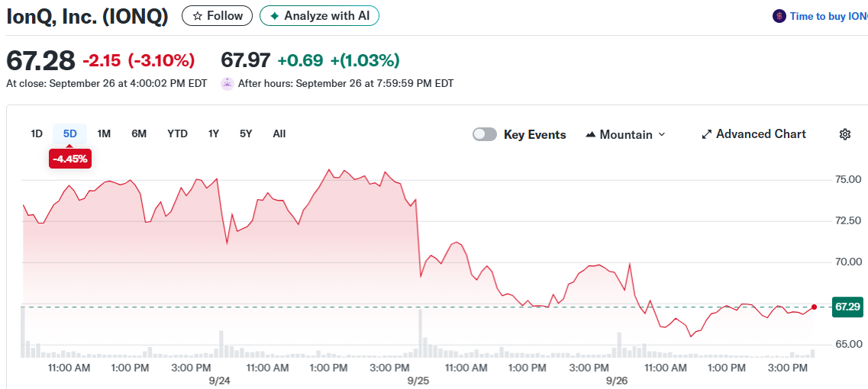Click the (-3.10%) percent change

click(161, 59)
